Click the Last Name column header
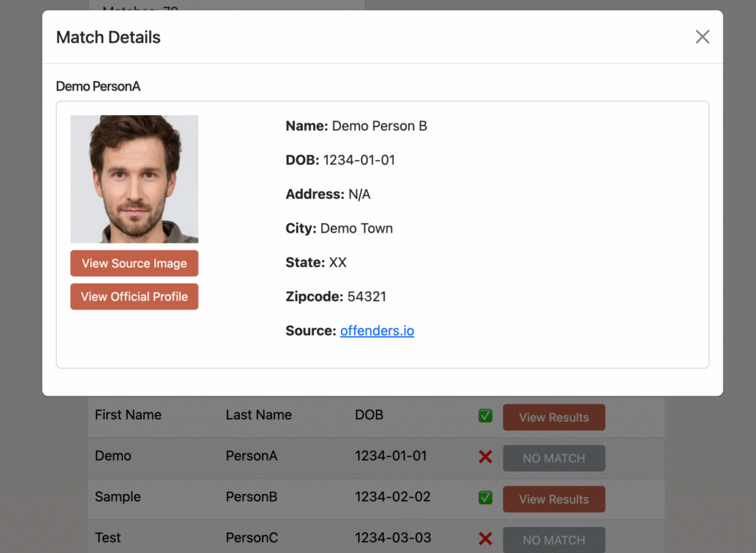 [258, 415]
